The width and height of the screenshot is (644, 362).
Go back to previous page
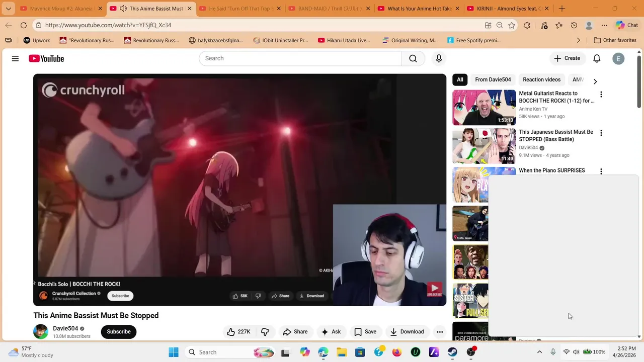9,25
